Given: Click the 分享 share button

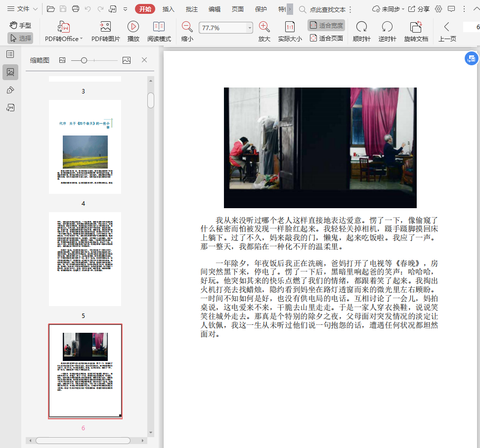Looking at the screenshot, I should (x=419, y=9).
